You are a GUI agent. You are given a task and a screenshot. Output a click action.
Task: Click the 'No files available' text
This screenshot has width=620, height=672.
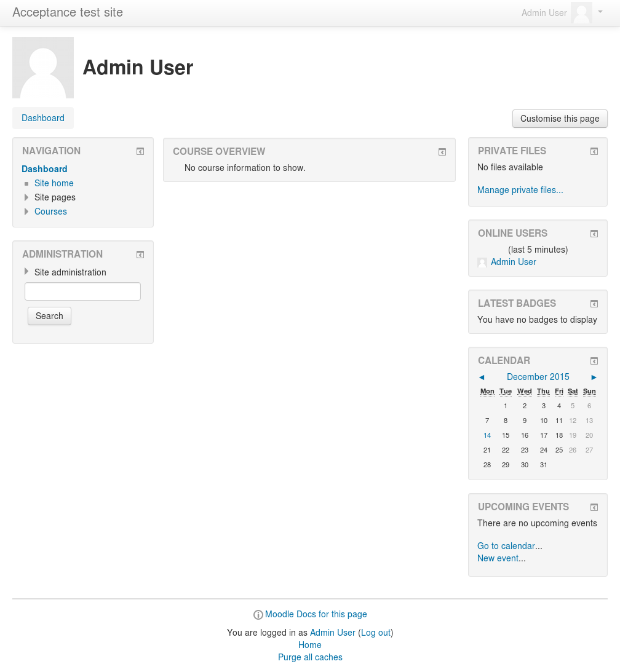tap(510, 167)
